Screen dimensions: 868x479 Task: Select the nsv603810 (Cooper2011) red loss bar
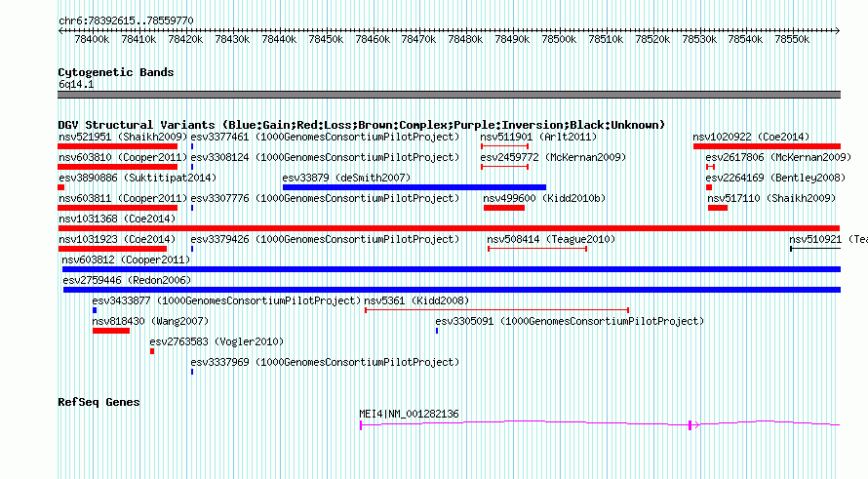(x=117, y=167)
